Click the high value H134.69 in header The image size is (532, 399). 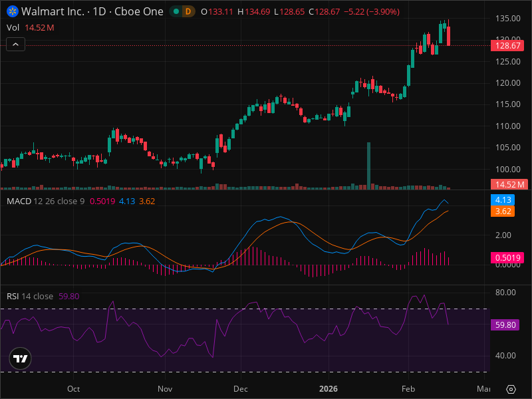click(253, 11)
